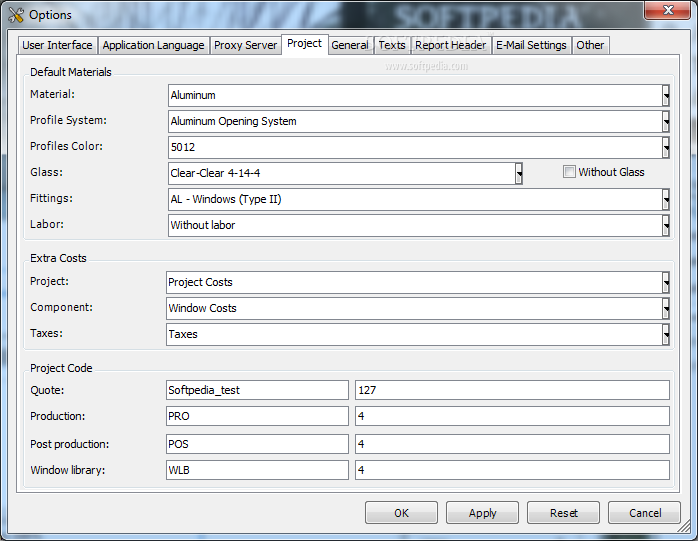Click the Aluminum Opening System value
Viewport: 698px width, 541px height.
coord(233,121)
